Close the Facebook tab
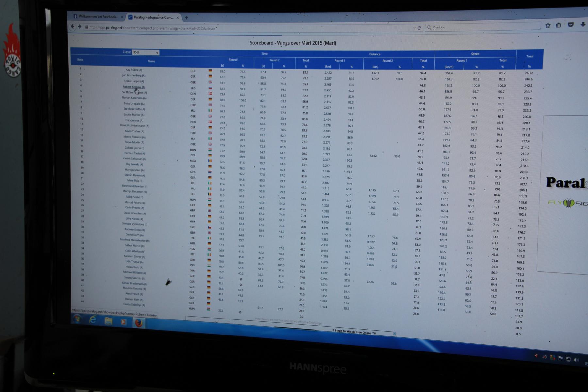This screenshot has width=588, height=392. pyautogui.click(x=122, y=17)
